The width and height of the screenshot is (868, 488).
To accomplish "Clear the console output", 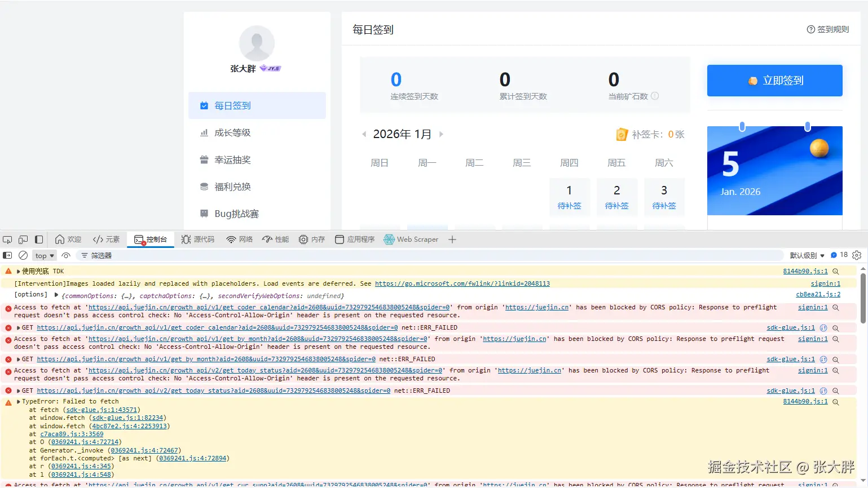I will tap(23, 255).
